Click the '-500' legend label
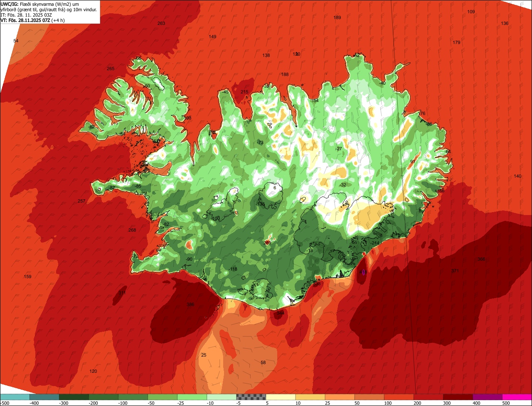The image size is (532, 406). (4, 403)
